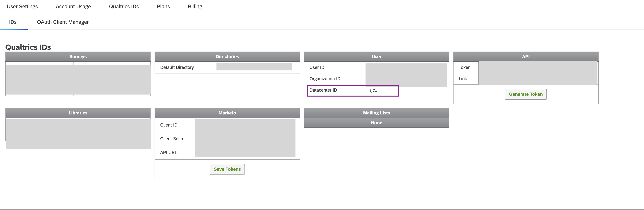Switch to the Account Usage tab
Screen dimensions: 644x210
point(73,6)
